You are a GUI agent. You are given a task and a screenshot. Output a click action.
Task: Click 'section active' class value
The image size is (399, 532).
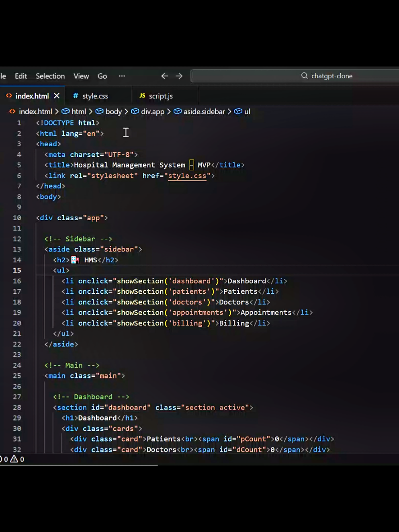(215, 407)
